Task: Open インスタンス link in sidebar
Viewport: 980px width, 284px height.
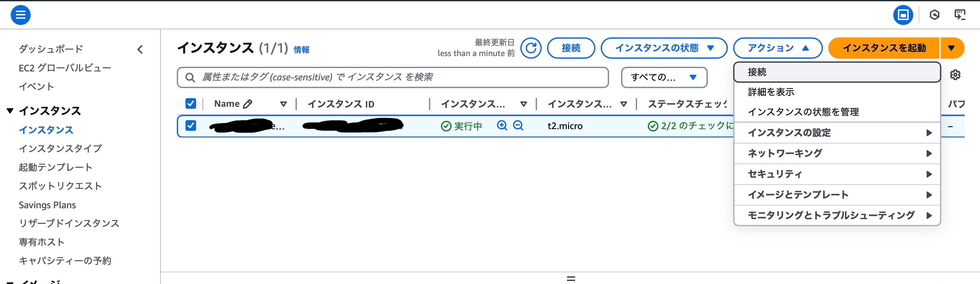Action: point(46,130)
